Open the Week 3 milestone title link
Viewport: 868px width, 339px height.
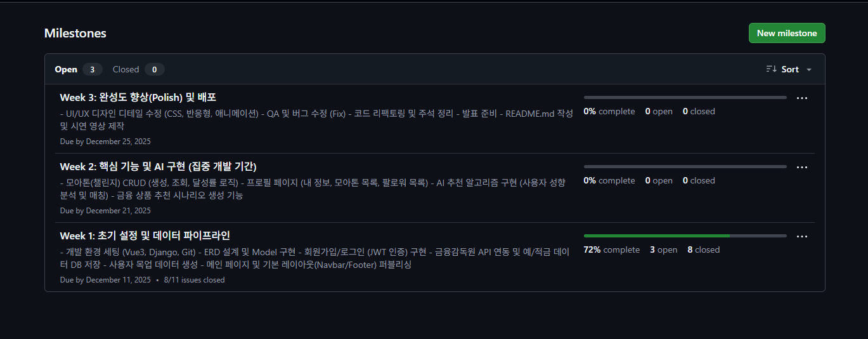(x=138, y=97)
